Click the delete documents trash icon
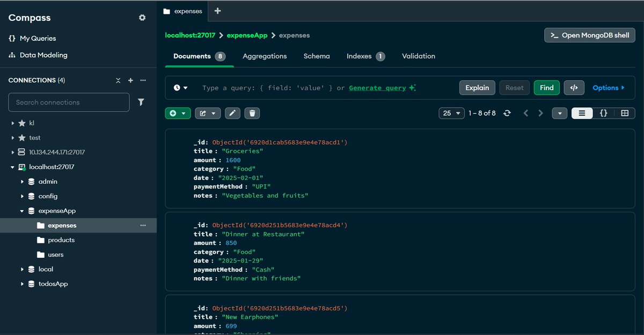 click(252, 113)
